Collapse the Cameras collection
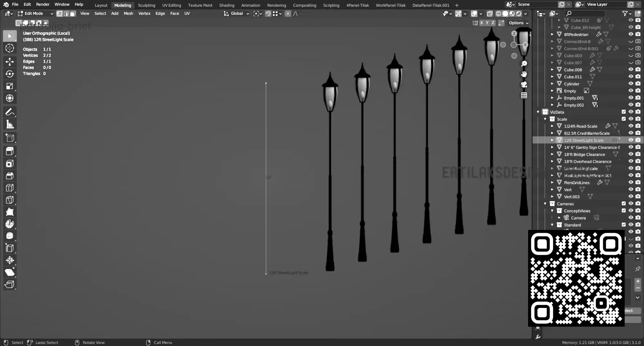The height and width of the screenshot is (346, 644). 545,204
